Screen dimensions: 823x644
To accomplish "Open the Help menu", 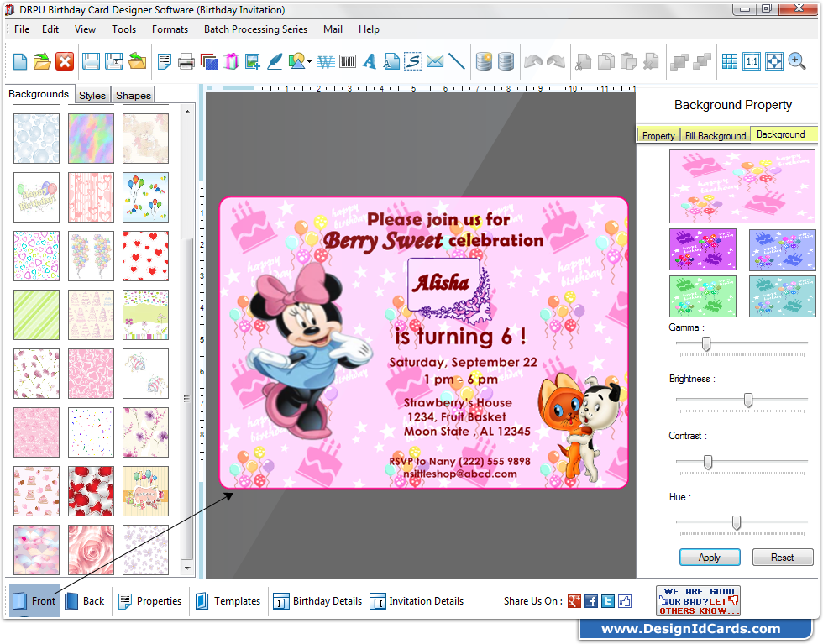I will (369, 29).
